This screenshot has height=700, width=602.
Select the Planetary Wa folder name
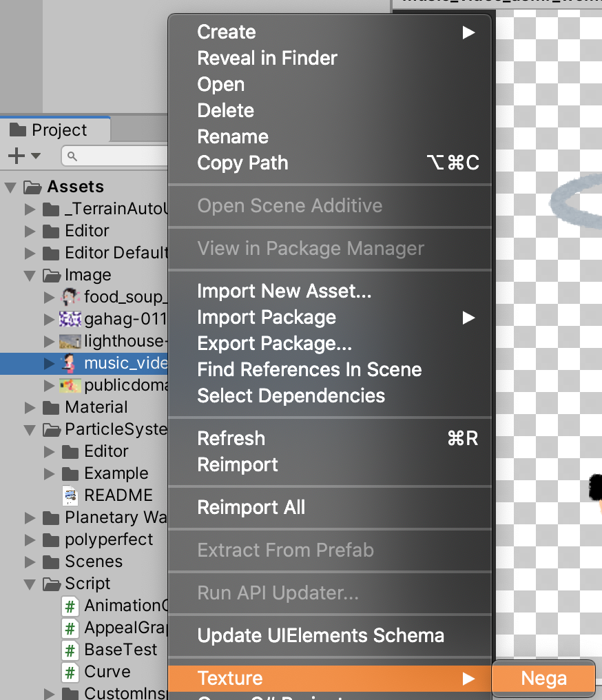point(116,517)
